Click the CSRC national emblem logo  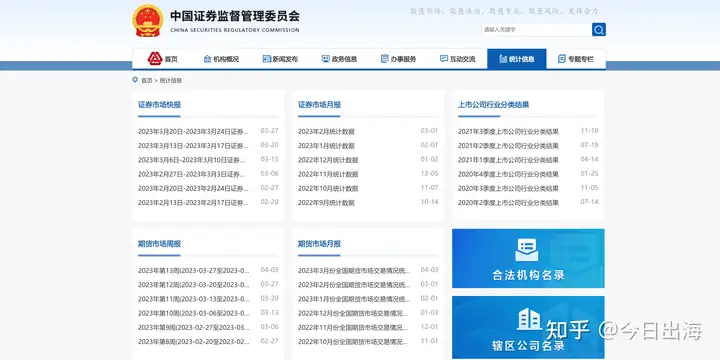pyautogui.click(x=147, y=21)
